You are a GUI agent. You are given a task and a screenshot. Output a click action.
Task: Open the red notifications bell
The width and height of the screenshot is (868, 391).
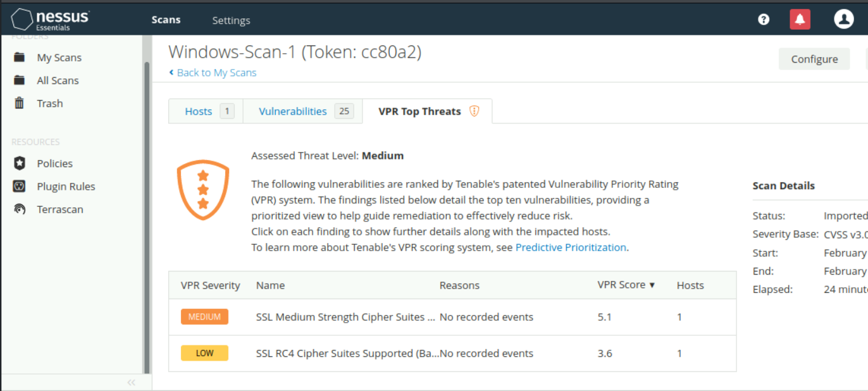[800, 20]
